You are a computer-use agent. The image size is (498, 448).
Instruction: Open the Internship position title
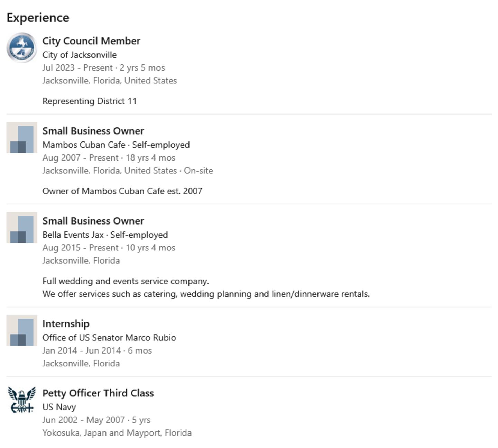pyautogui.click(x=66, y=324)
